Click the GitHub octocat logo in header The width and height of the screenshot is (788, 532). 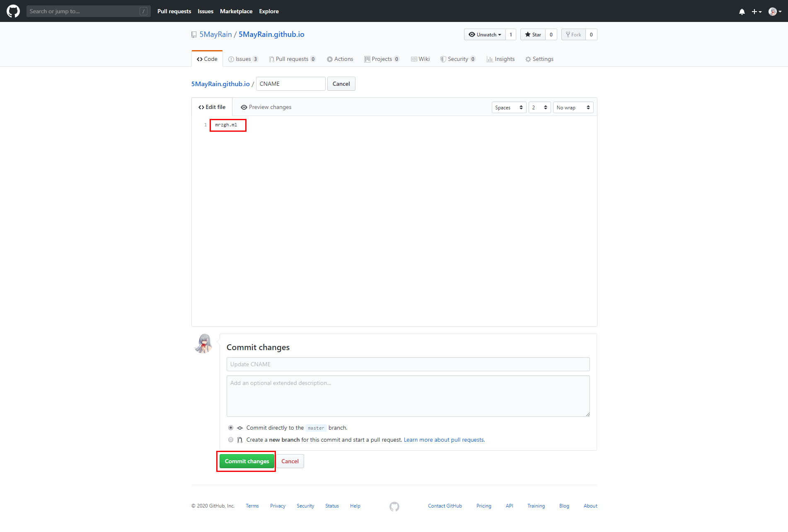(x=13, y=11)
